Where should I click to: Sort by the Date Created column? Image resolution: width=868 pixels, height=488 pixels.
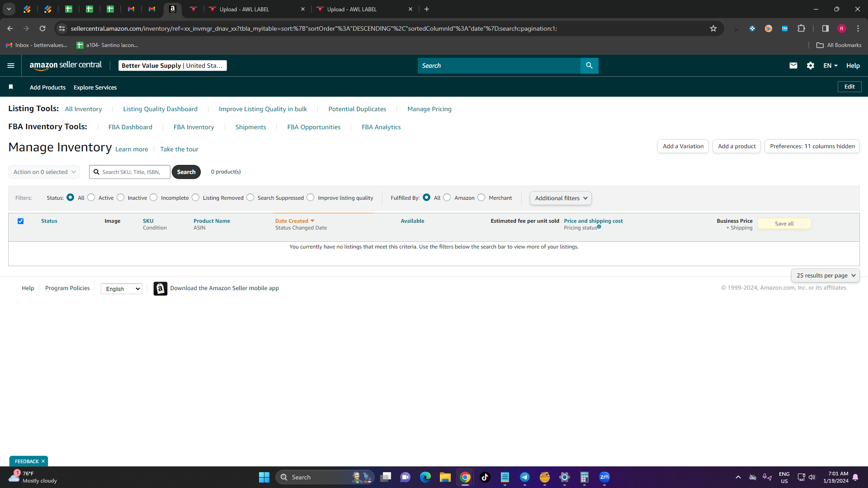pos(294,221)
